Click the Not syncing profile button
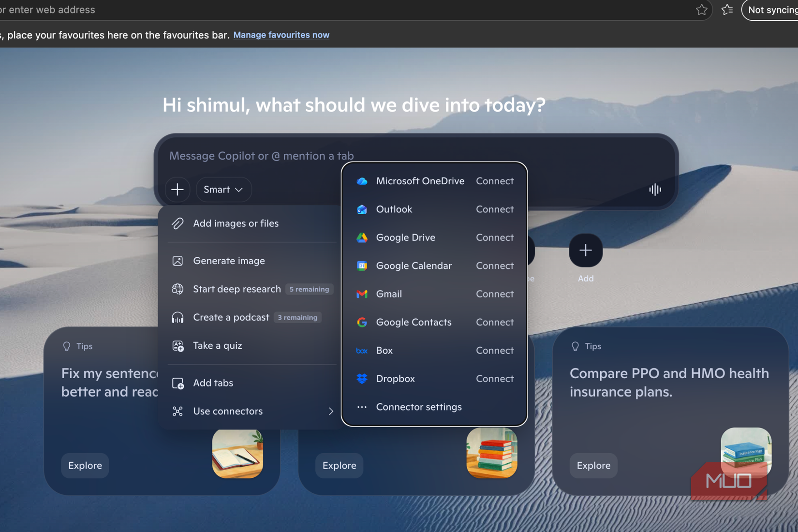Image resolution: width=798 pixels, height=532 pixels. pyautogui.click(x=770, y=10)
